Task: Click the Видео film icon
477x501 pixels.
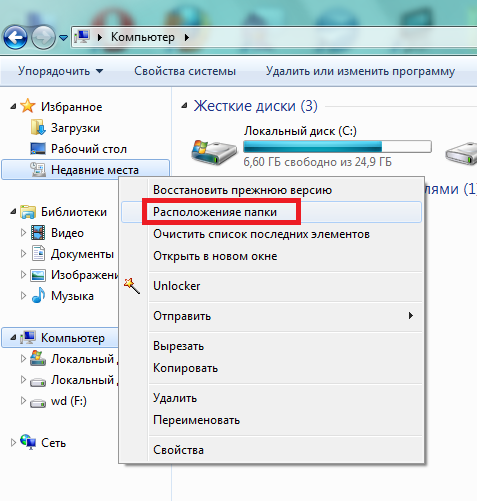Action: pos(38,233)
